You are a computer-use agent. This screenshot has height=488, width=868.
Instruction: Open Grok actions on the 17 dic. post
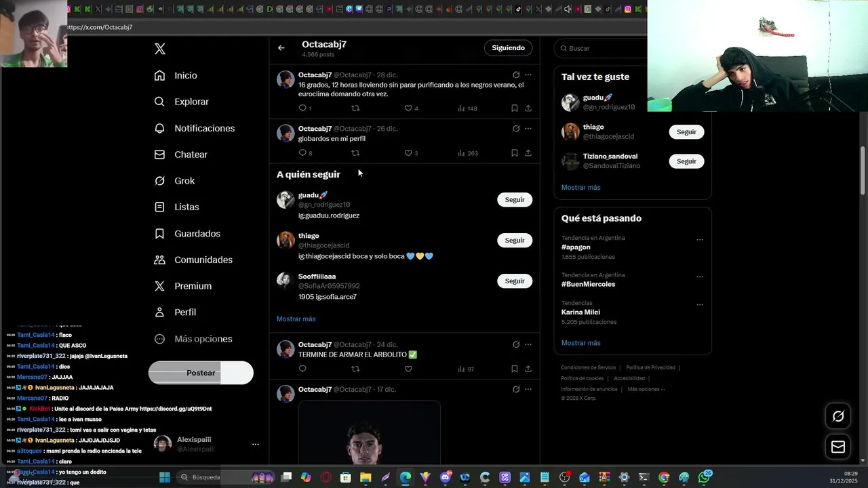[516, 389]
